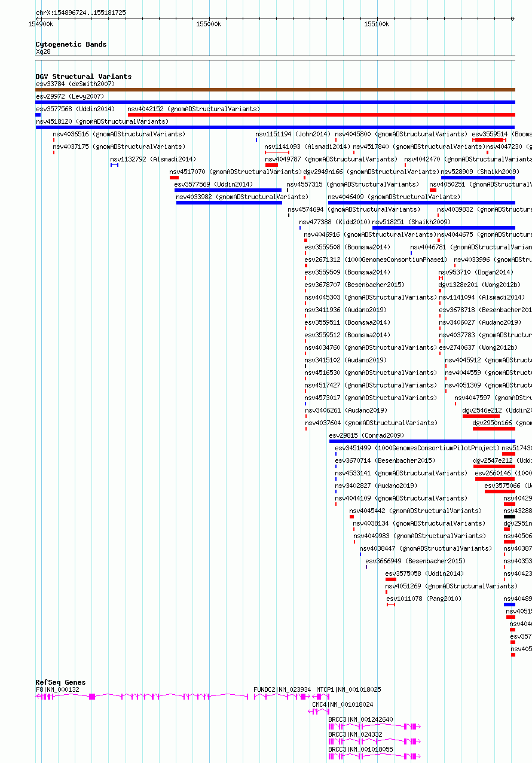Open esv3451499 1000GenomesConsortiumPilotProject variant
The height and width of the screenshot is (763, 532).
(417, 448)
